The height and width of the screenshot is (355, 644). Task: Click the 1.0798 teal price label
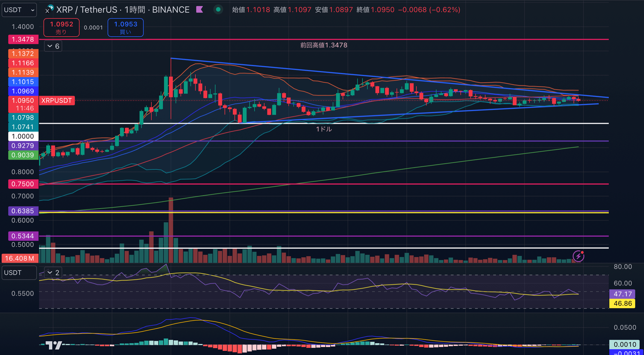point(23,118)
